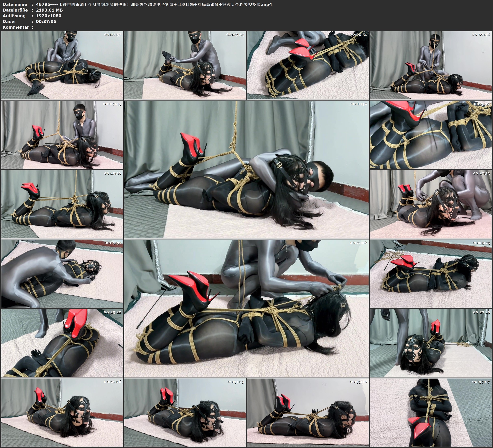
Task: Click the file size value 2193.01 MB
Action: click(49, 10)
